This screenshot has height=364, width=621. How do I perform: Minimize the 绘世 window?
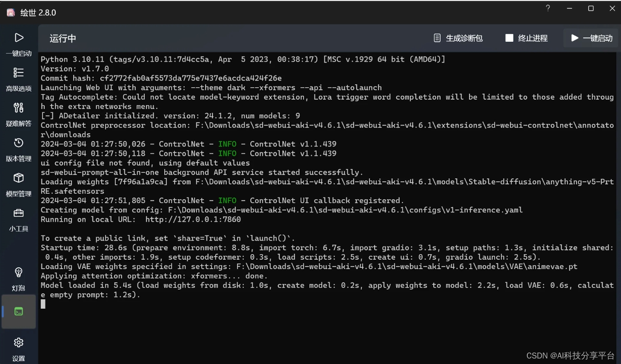coord(569,8)
